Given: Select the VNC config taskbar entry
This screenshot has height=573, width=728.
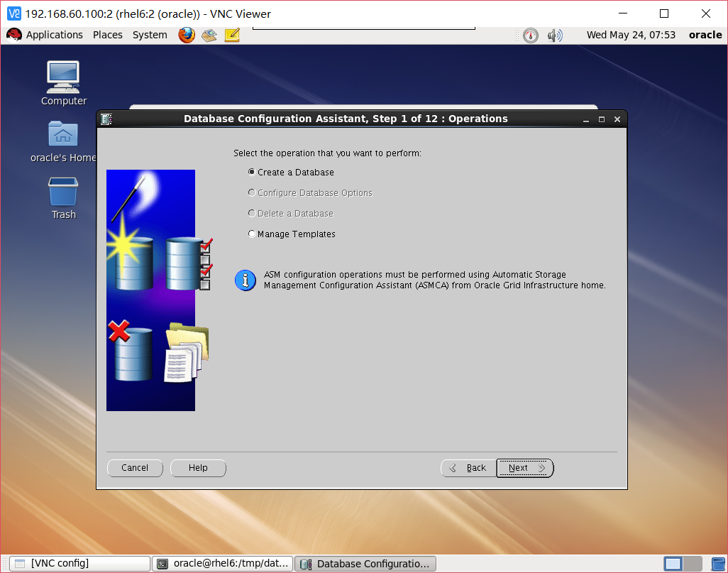Looking at the screenshot, I should pos(78,563).
